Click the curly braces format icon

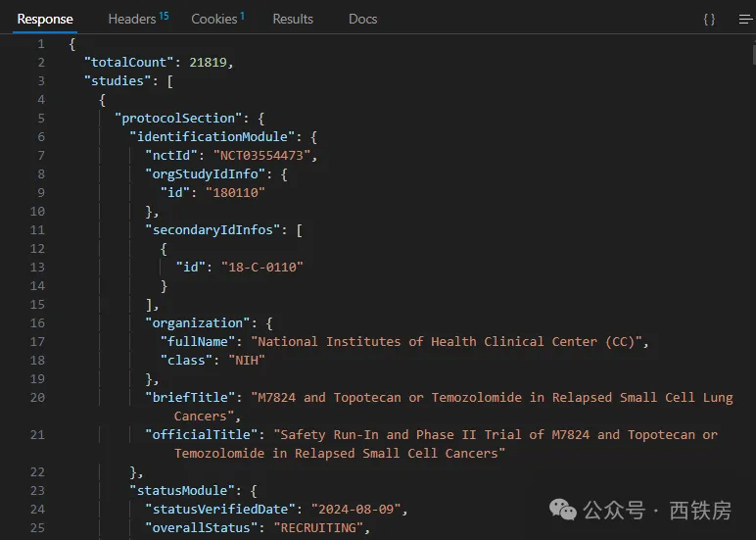point(709,19)
